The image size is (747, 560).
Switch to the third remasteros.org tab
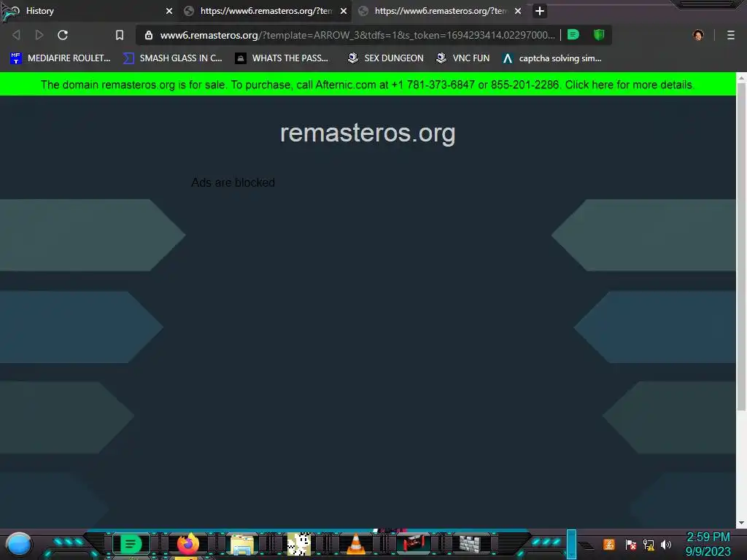click(x=439, y=11)
